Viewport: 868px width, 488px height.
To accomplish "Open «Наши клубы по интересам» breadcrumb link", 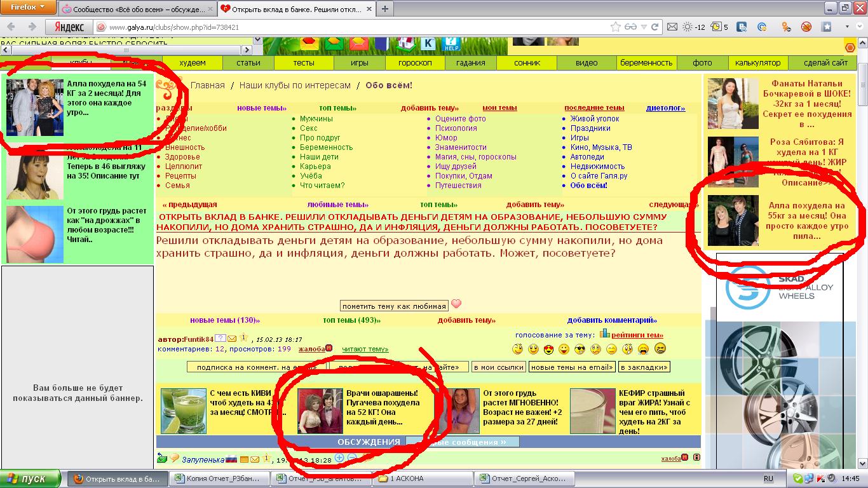I will [295, 85].
